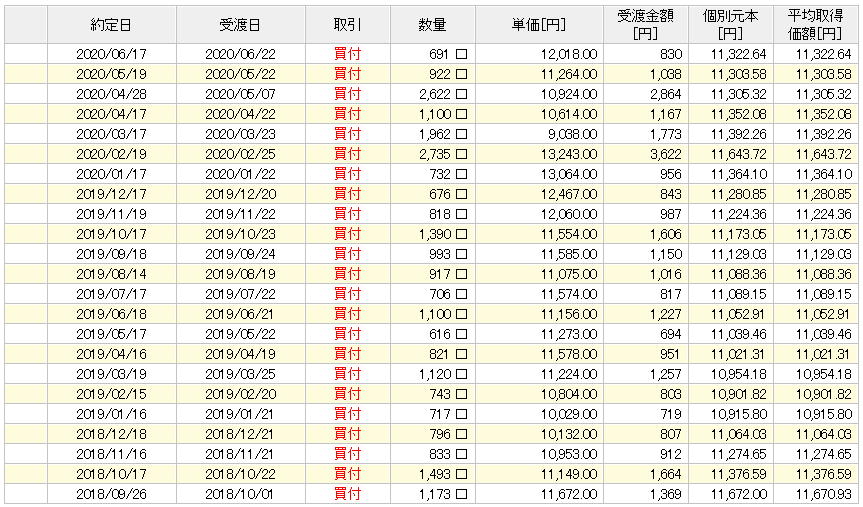
Task: Click the 平均取得価額[円] column header
Action: point(815,25)
